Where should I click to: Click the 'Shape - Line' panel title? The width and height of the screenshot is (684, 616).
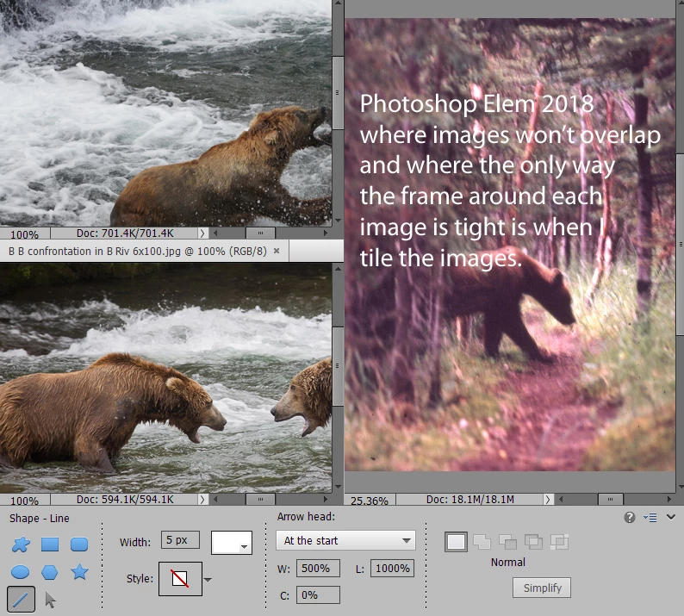pyautogui.click(x=40, y=519)
